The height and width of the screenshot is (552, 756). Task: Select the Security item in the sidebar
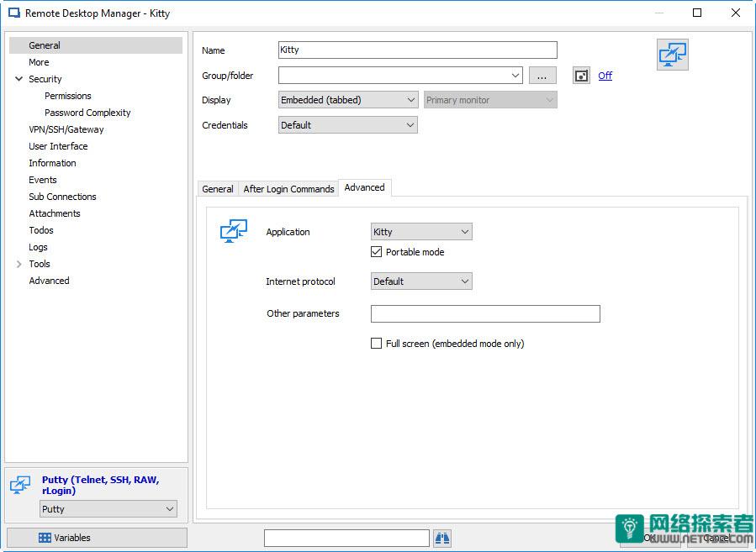click(45, 79)
